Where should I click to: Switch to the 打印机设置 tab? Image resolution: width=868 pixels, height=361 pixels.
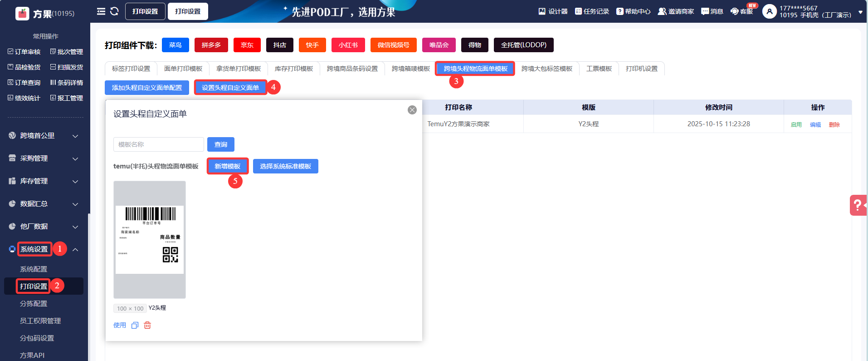pyautogui.click(x=642, y=69)
